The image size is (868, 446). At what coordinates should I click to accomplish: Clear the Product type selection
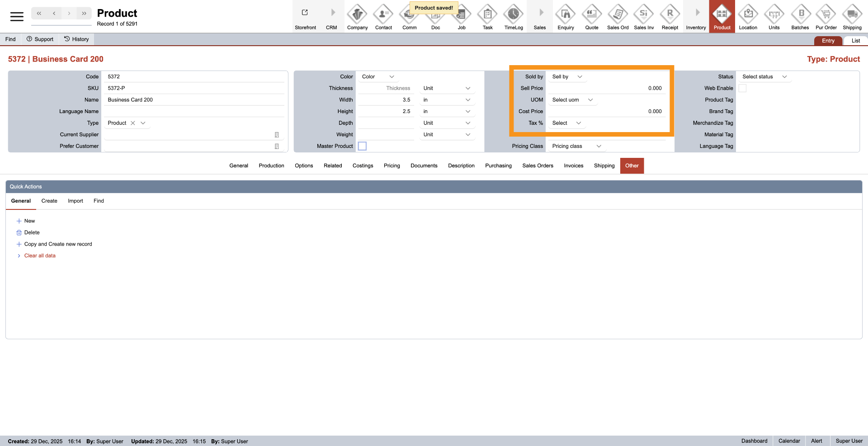click(x=133, y=123)
